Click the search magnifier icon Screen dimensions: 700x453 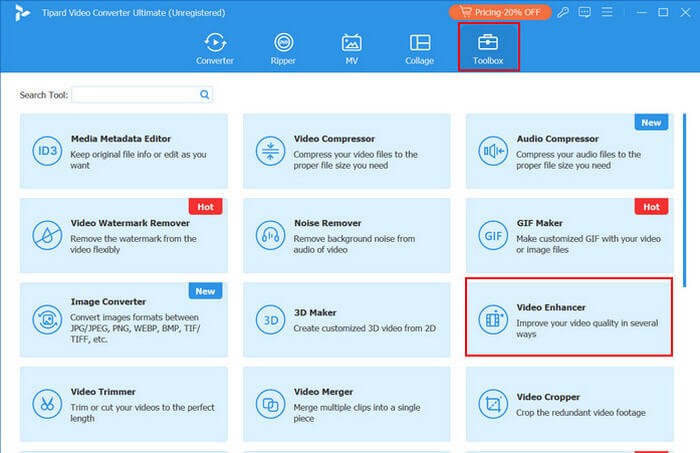click(x=204, y=95)
